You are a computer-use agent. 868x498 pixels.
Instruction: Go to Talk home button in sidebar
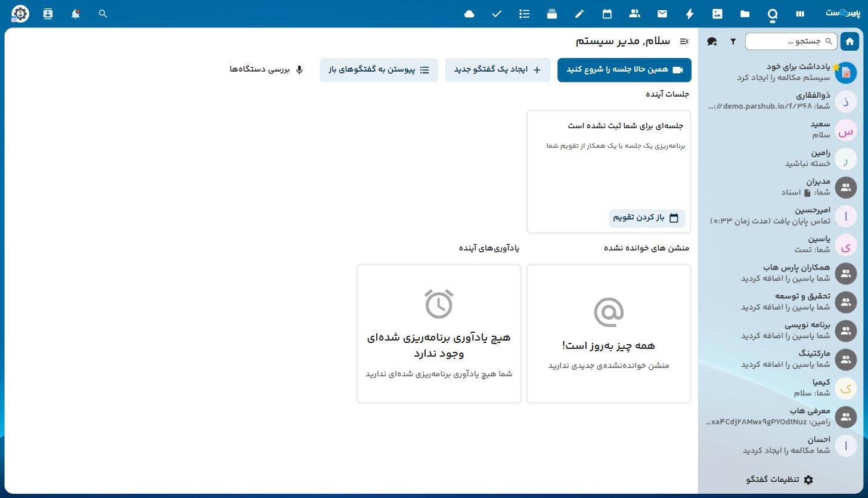click(x=850, y=41)
